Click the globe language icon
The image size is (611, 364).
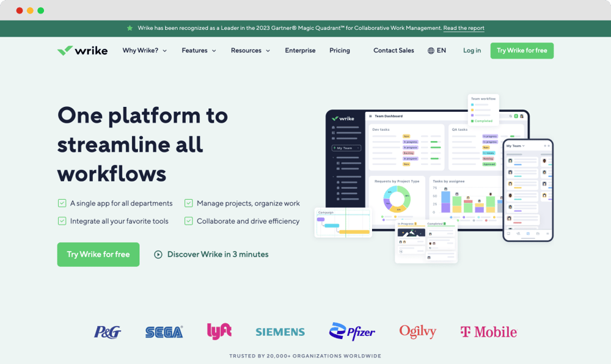[431, 51]
